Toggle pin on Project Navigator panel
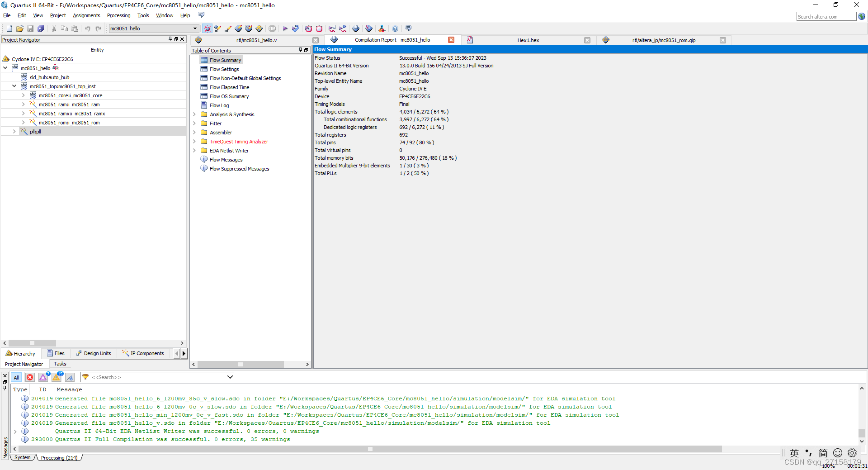868x470 pixels. pyautogui.click(x=170, y=39)
